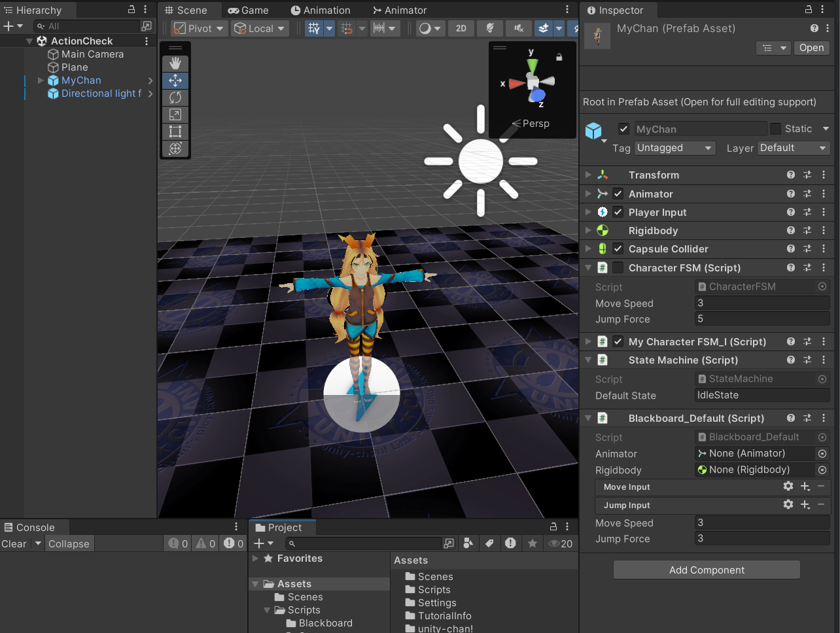840x633 pixels.
Task: Click the red X axis cone on gizmo
Action: (517, 84)
